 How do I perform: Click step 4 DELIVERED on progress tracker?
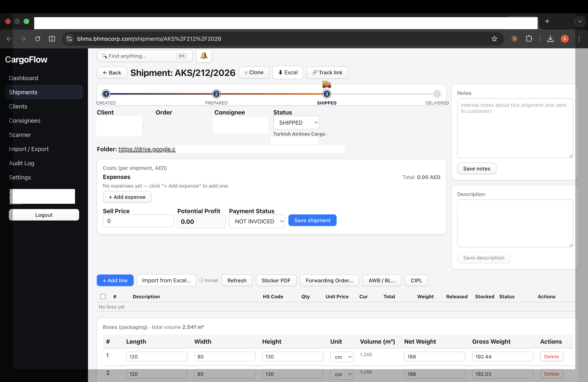[x=437, y=94]
